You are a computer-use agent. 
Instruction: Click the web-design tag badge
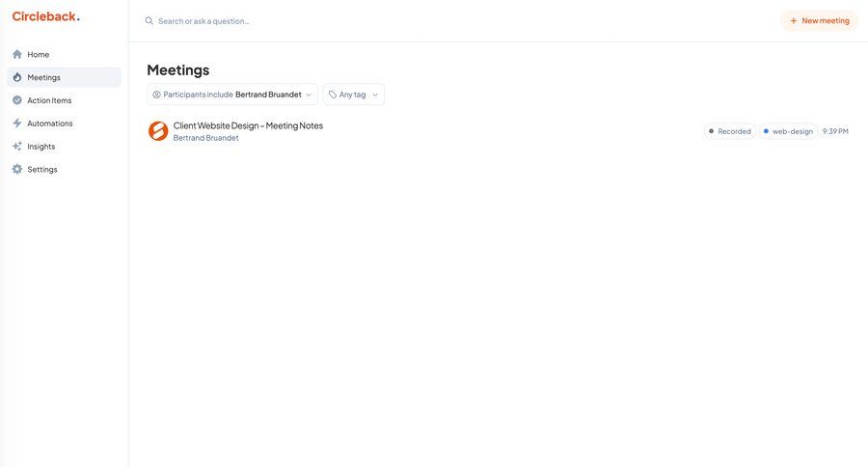click(788, 131)
